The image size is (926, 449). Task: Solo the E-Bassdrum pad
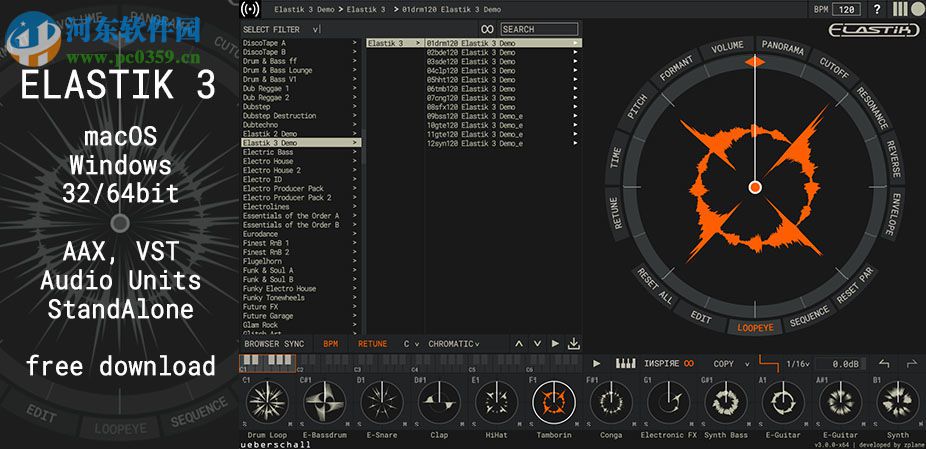[x=302, y=424]
